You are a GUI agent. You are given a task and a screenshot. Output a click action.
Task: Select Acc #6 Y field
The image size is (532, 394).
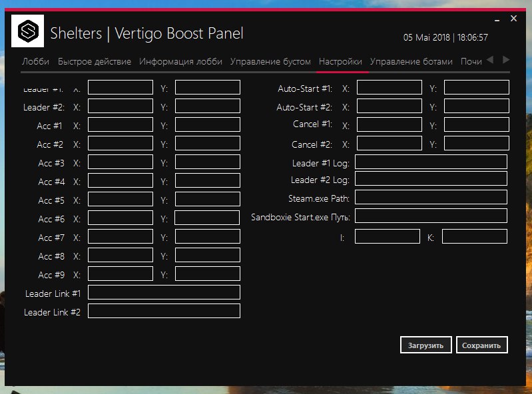click(207, 218)
